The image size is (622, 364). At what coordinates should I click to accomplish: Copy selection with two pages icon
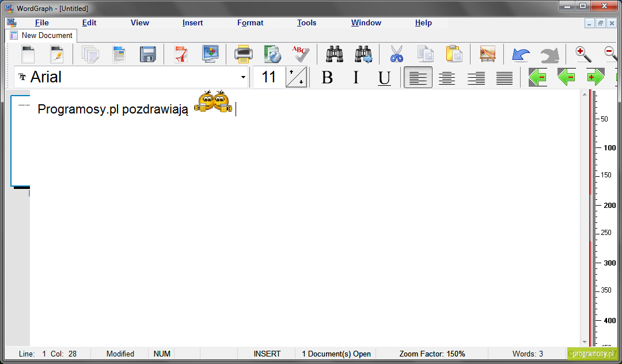click(425, 54)
